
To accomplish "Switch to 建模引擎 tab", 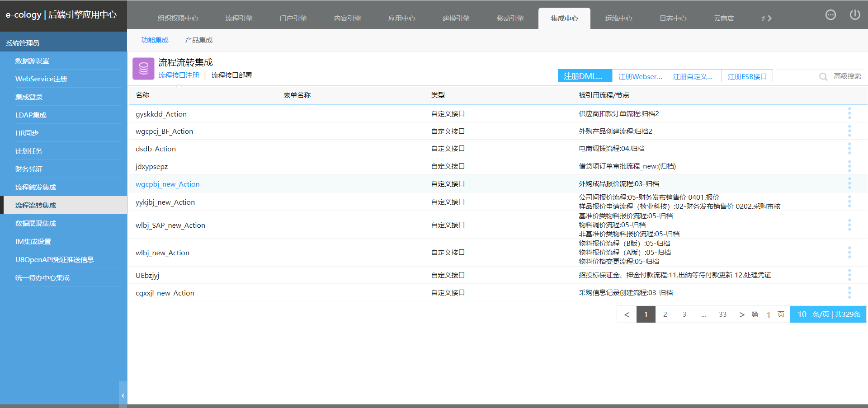I will [456, 19].
